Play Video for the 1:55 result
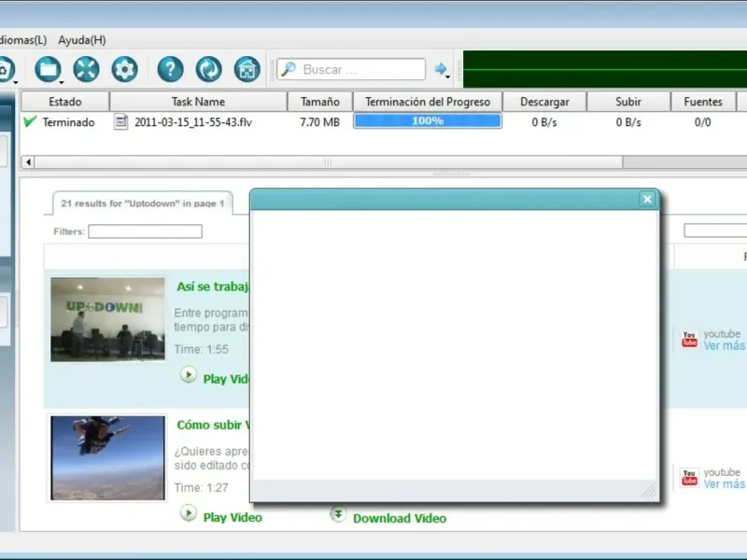The height and width of the screenshot is (560, 747). [226, 379]
